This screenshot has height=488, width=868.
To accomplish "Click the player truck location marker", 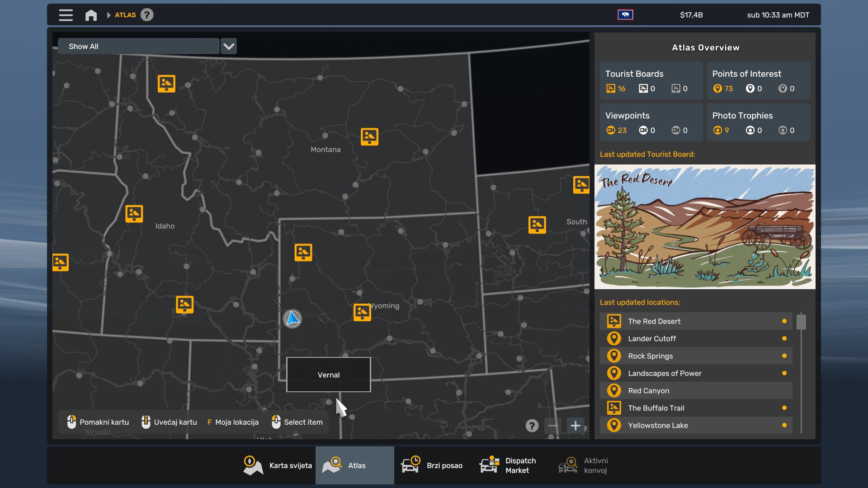I will [292, 319].
